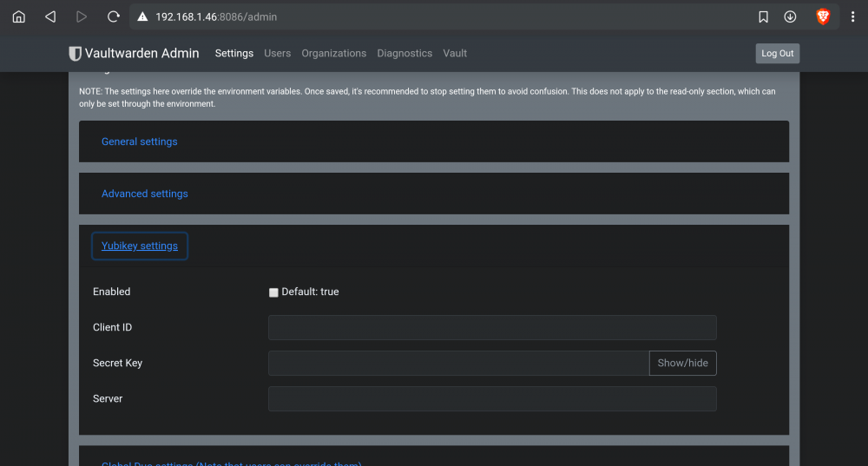Collapse the Yubikey settings section

(x=140, y=246)
